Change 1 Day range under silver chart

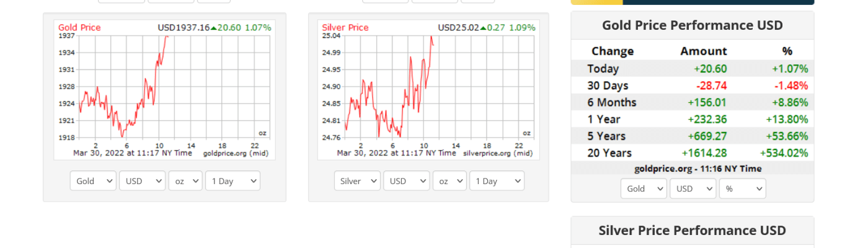(x=497, y=181)
